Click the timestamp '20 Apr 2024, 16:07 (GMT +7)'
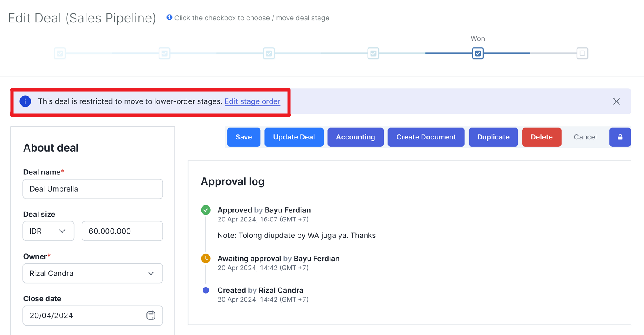The image size is (644, 335). 263,219
